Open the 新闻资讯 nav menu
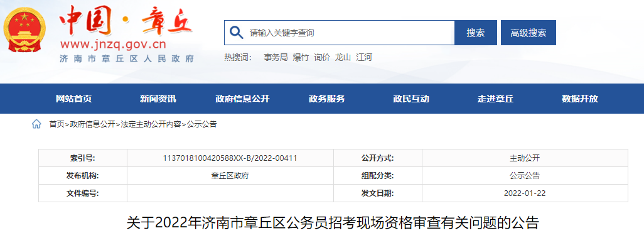Screen dimensions: 644x233 (158, 99)
